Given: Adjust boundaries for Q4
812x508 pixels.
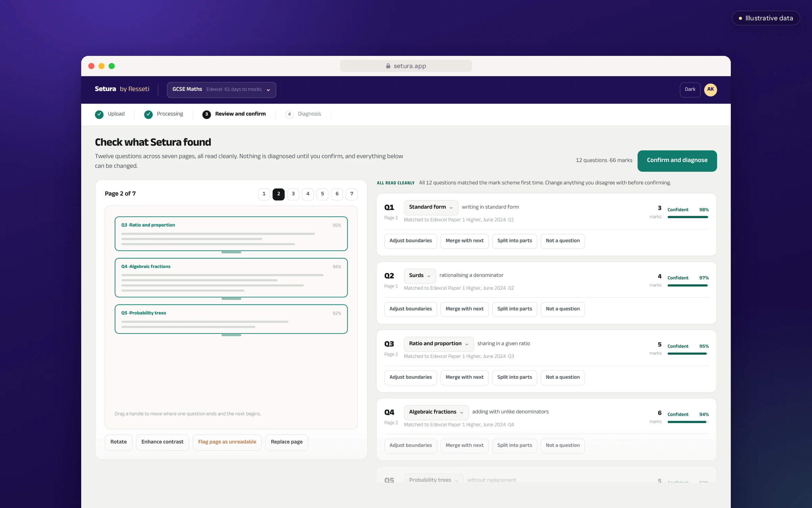Looking at the screenshot, I should [x=410, y=446].
